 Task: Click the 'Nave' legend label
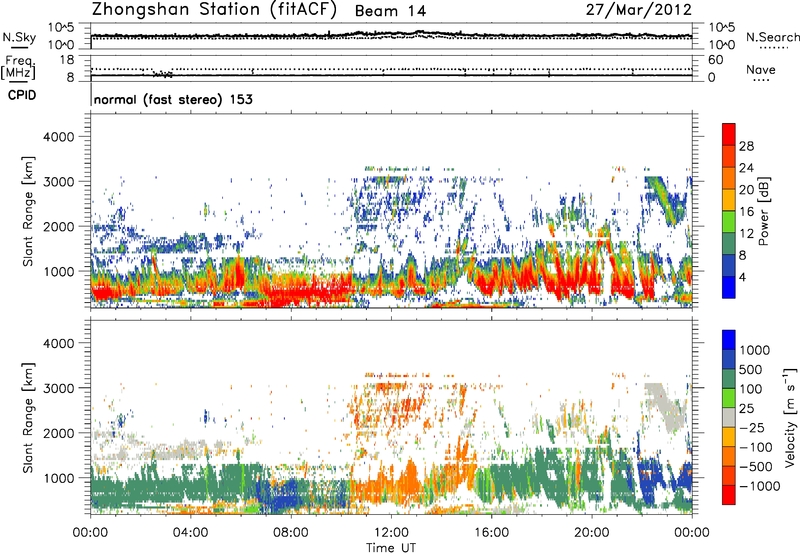[x=760, y=69]
